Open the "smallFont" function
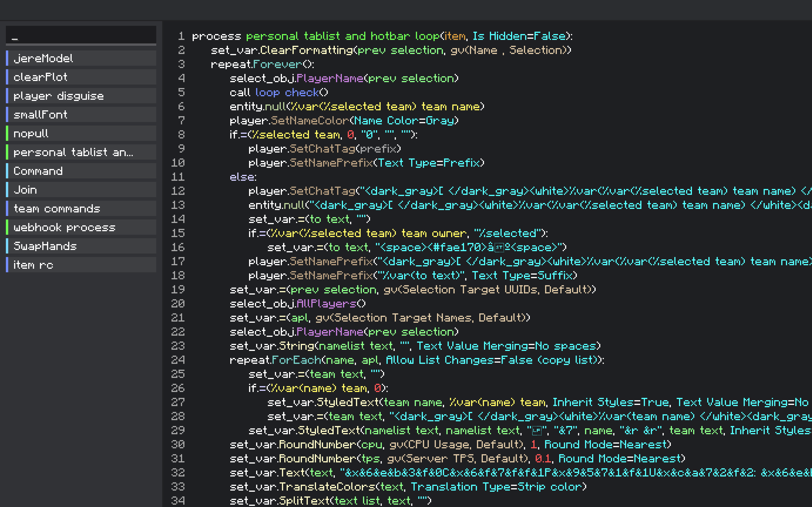Viewport: 812px width, 507px height. point(40,115)
